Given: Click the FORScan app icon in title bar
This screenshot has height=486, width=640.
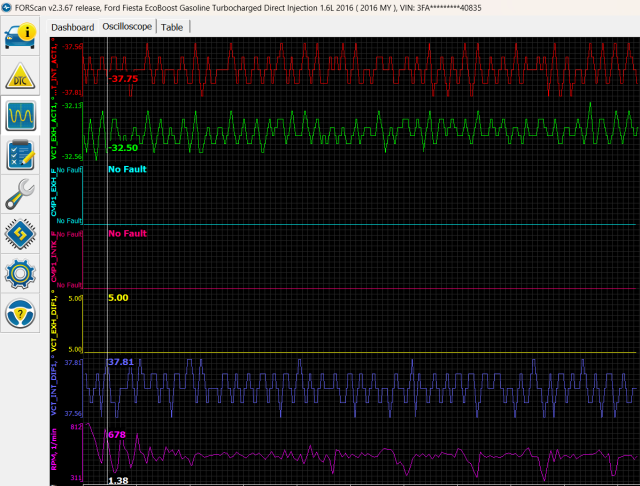Looking at the screenshot, I should coord(7,7).
